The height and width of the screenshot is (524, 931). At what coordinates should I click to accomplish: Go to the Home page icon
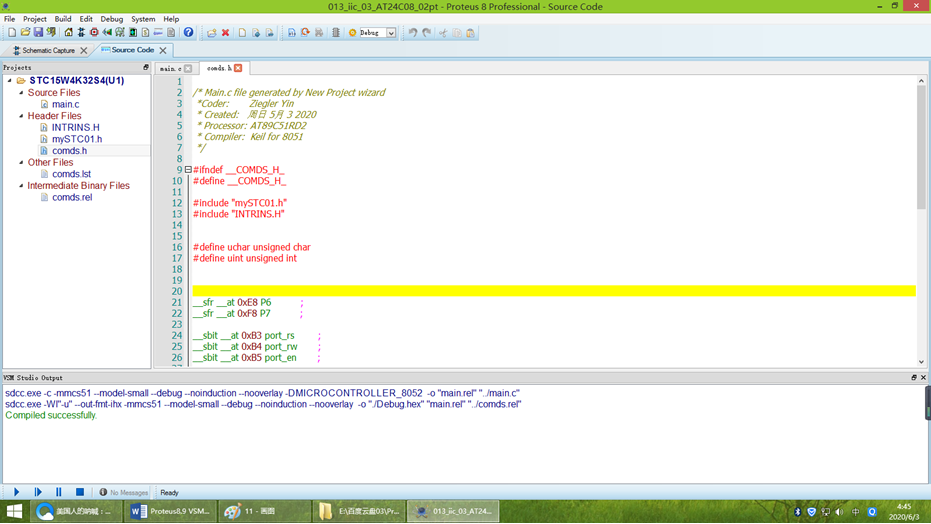(68, 33)
